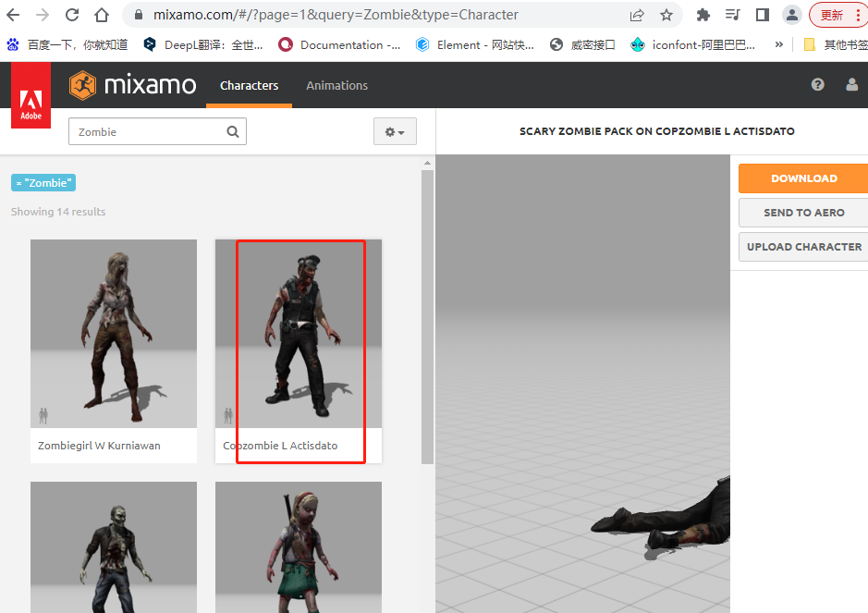Open the Mixamo user account icon
Screen dimensions: 868x613
click(x=852, y=84)
